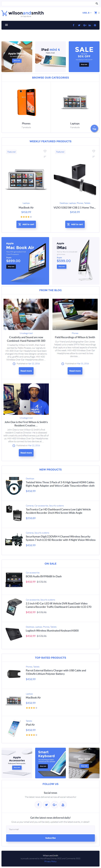Expand the USD currency dropdown
101x868 pixels.
point(87,13)
